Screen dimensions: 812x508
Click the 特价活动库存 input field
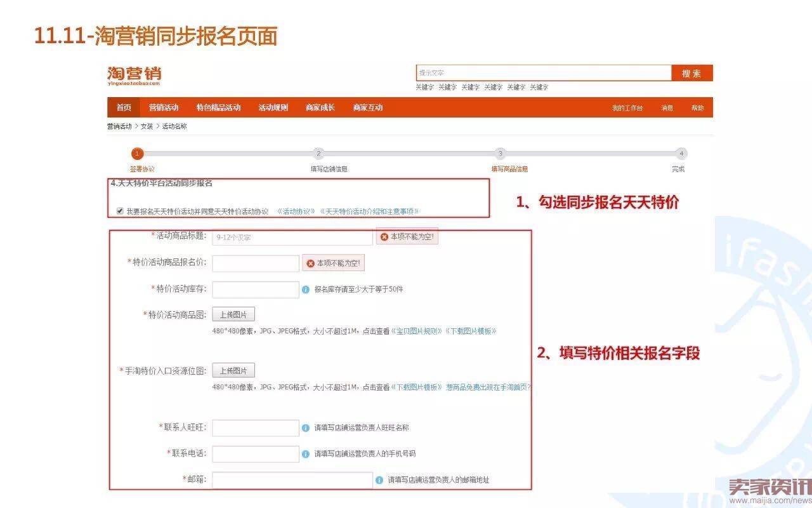click(256, 290)
